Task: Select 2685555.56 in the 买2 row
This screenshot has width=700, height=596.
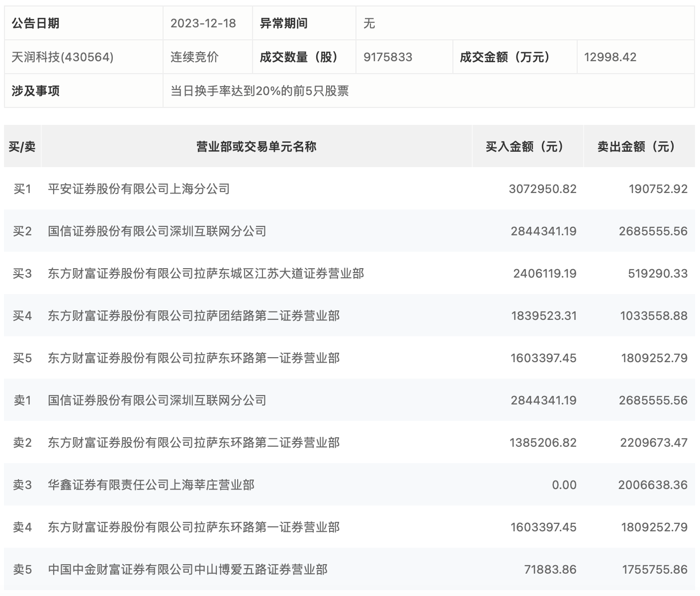Action: point(653,231)
